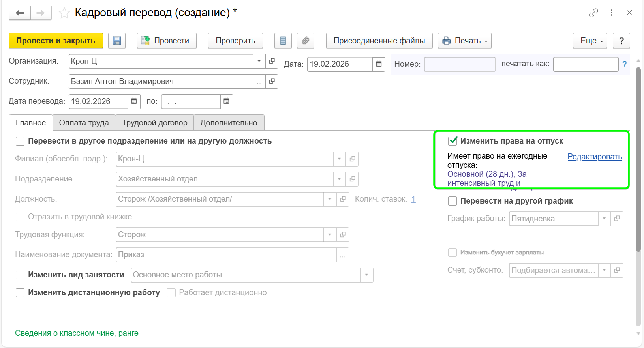Screen dimensions: 644x348
Task: Add document to favorites star
Action: [x=64, y=13]
